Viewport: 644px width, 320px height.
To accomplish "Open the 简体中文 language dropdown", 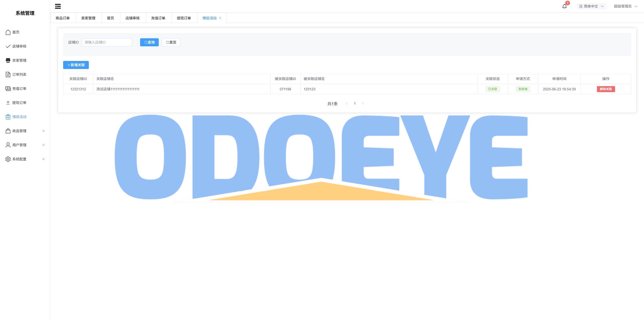I will coord(591,6).
